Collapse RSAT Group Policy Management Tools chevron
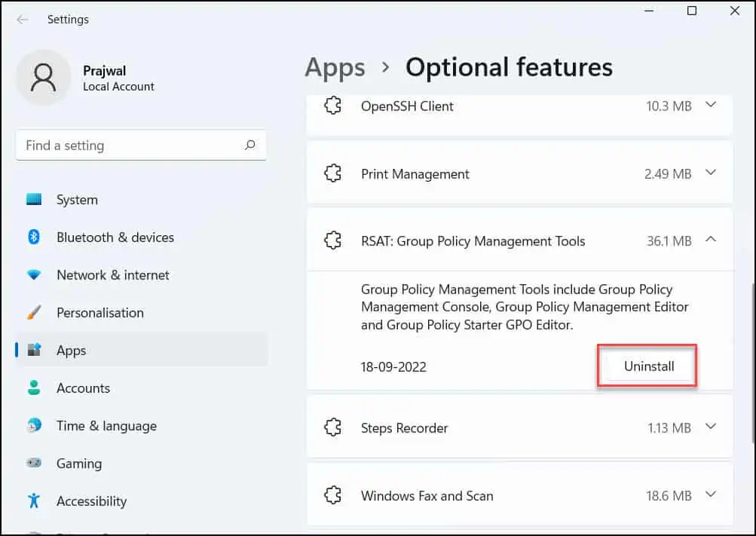The image size is (756, 536). 711,240
